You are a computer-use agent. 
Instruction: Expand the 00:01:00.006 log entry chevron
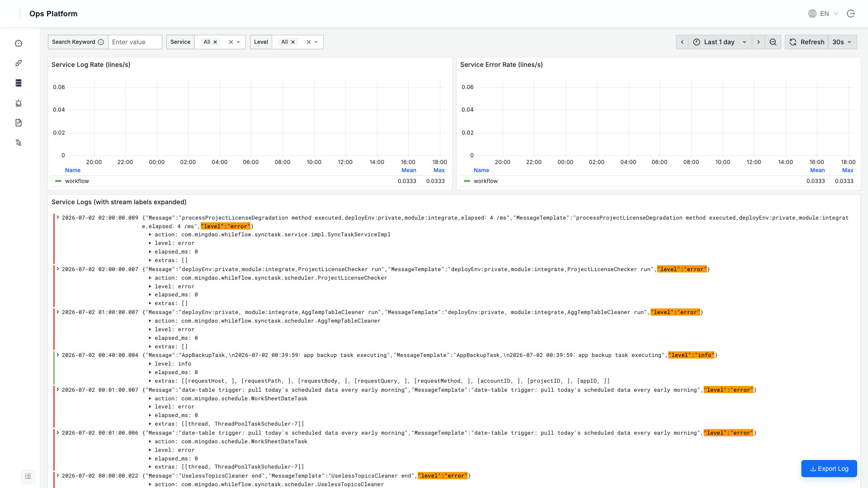pyautogui.click(x=58, y=432)
